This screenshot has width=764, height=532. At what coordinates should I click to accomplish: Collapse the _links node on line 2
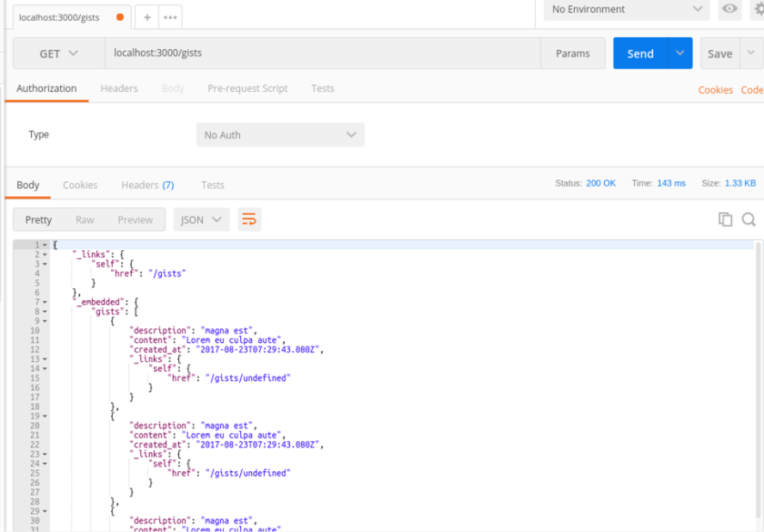coord(45,255)
